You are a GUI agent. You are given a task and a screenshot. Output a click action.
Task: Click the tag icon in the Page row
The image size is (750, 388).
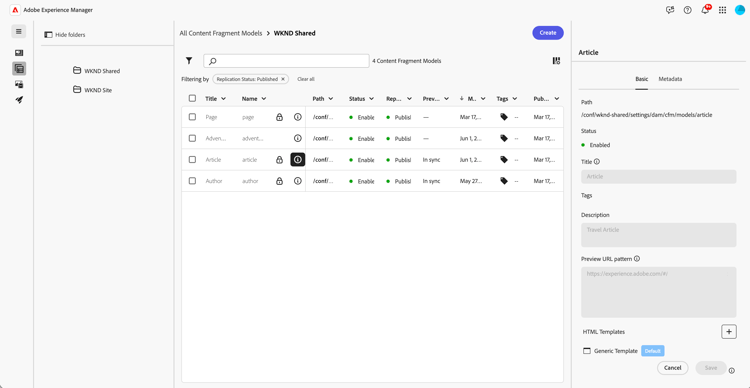(x=504, y=117)
